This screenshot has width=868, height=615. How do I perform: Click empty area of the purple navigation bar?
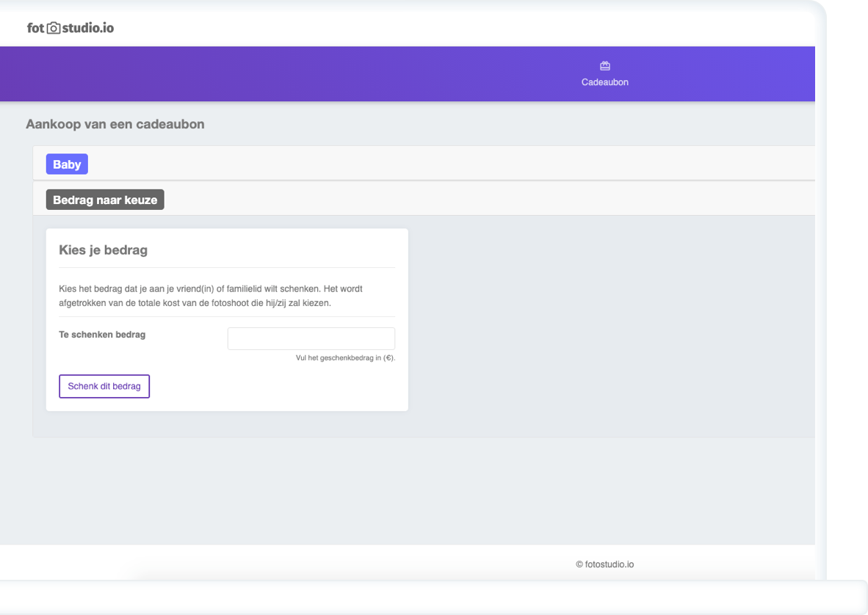(x=294, y=74)
